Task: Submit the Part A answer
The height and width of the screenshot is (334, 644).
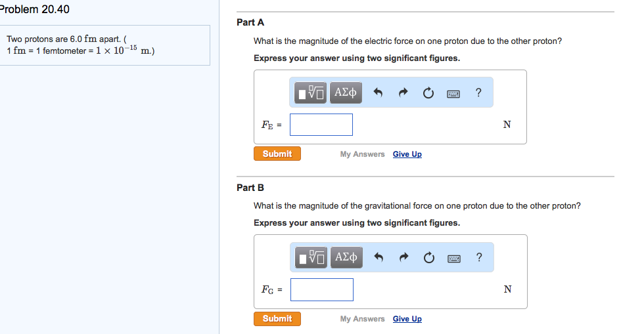Action: coord(277,154)
